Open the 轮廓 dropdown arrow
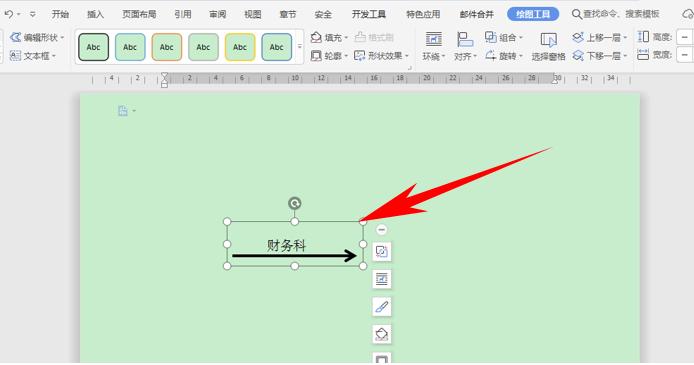 [346, 56]
